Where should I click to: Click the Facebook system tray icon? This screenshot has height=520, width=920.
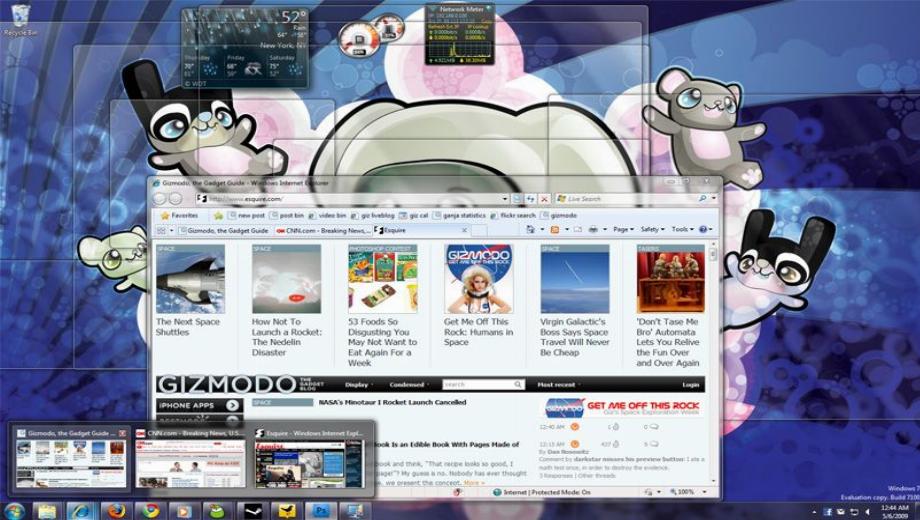(x=828, y=512)
